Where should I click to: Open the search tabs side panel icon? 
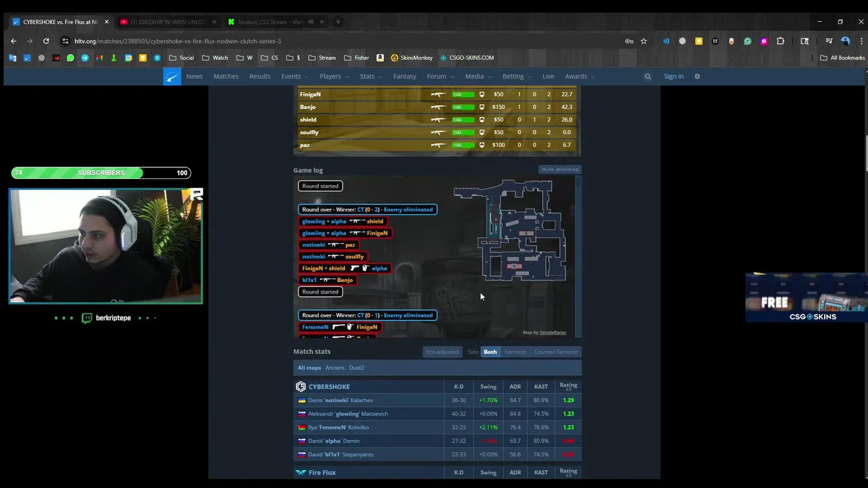click(x=805, y=41)
